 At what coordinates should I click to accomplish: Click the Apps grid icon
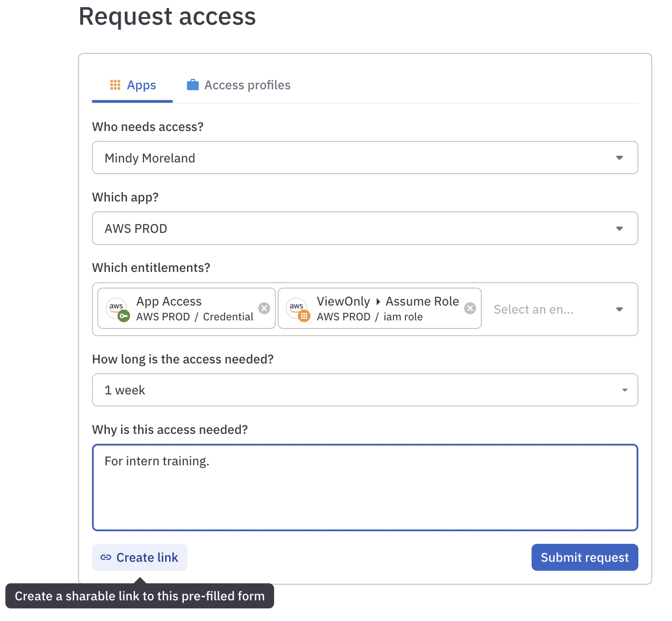pos(116,84)
